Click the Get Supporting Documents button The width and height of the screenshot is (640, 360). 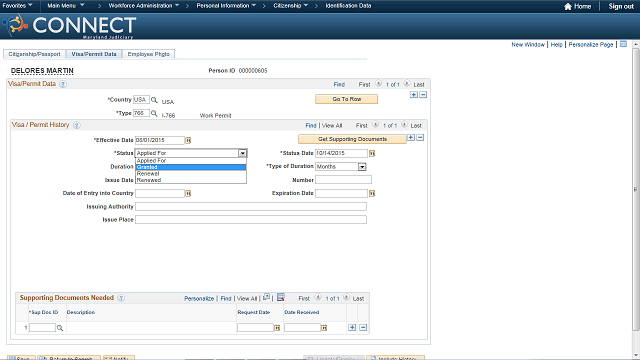(x=352, y=139)
